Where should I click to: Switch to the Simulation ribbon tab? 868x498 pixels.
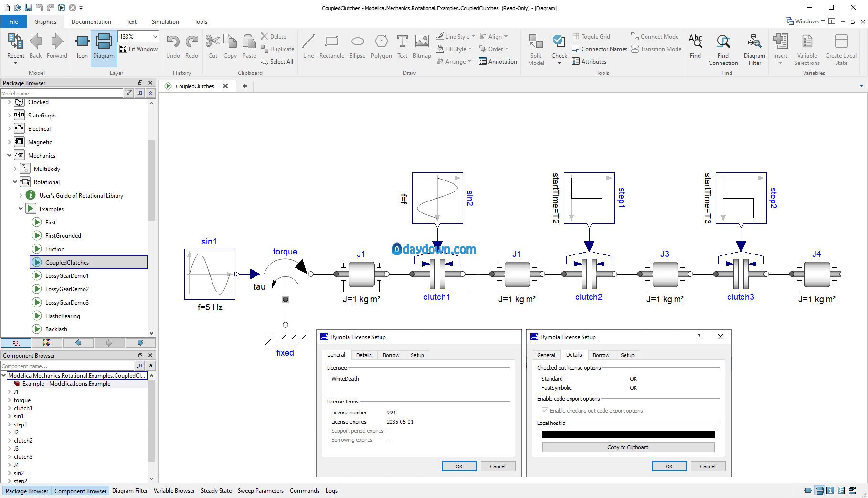point(165,21)
